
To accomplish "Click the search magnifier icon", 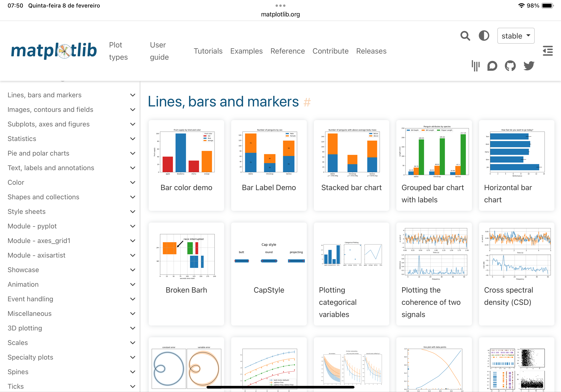I will click(465, 36).
